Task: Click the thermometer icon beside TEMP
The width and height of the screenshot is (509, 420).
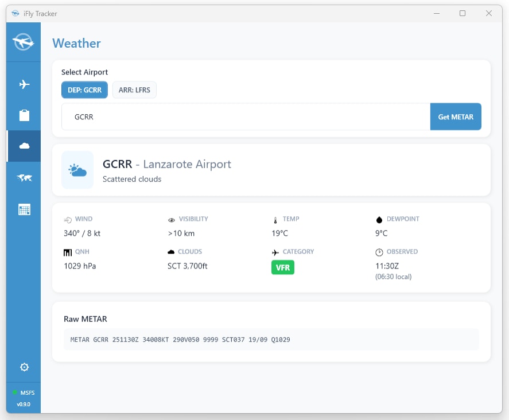Action: [x=275, y=219]
